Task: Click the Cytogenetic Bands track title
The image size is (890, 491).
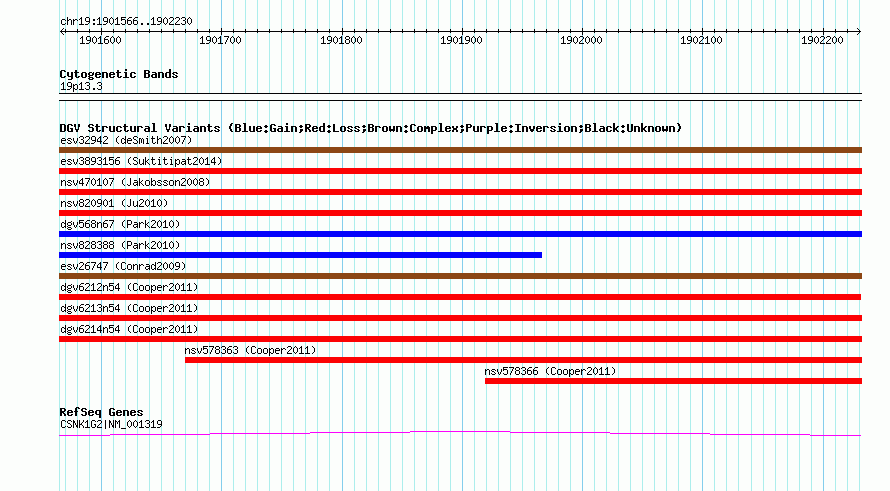Action: coord(119,74)
